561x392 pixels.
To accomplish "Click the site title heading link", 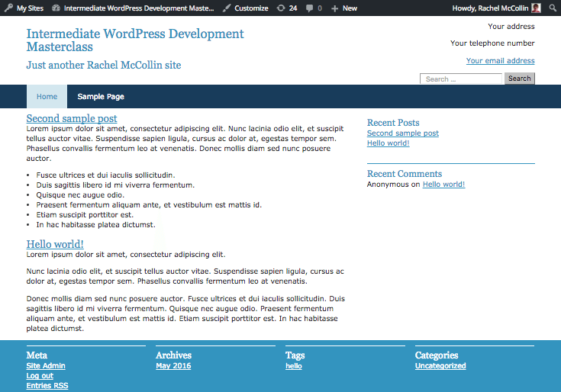I will click(x=135, y=40).
